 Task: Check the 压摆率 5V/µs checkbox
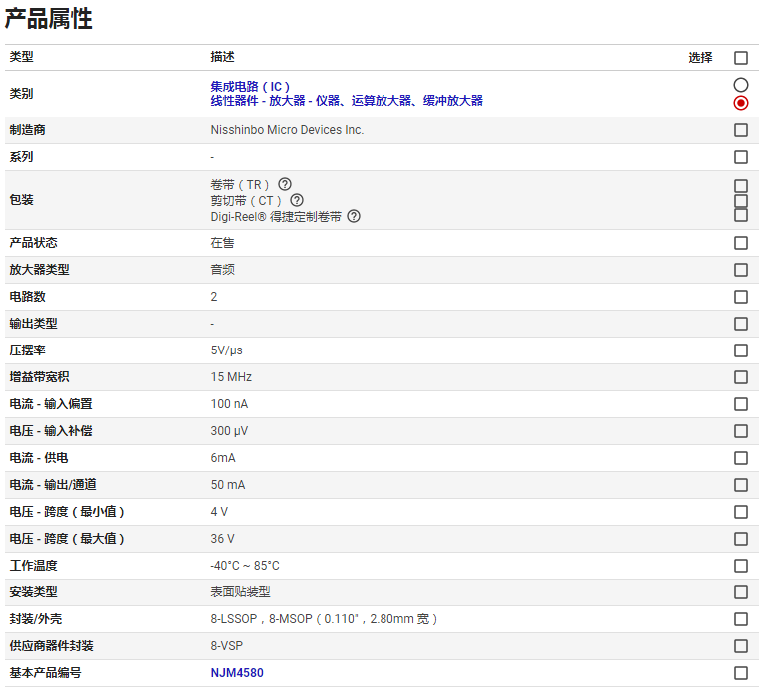tap(740, 350)
